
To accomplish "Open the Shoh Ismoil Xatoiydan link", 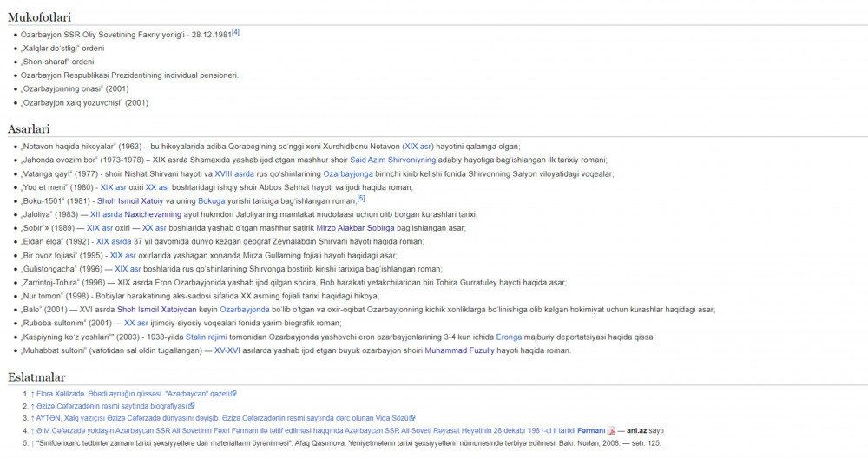I will pos(156,310).
